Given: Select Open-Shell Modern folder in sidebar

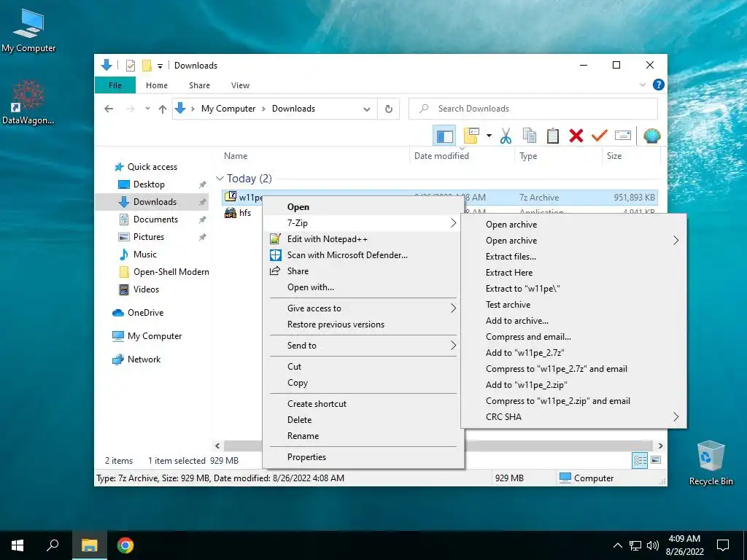Looking at the screenshot, I should pos(171,272).
